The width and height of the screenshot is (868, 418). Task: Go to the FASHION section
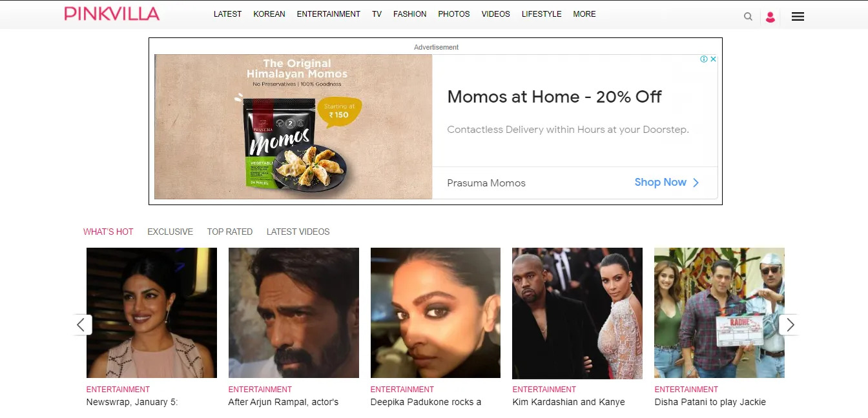point(410,14)
